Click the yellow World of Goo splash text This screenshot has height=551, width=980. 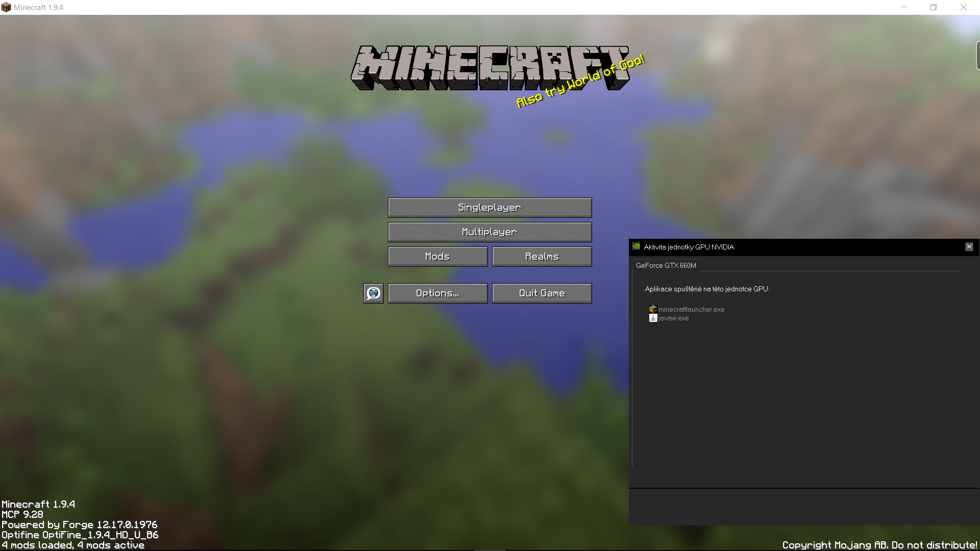click(580, 81)
